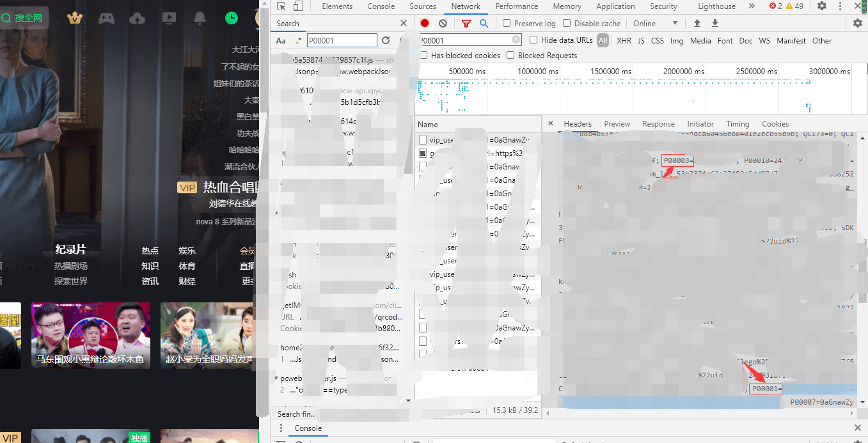Open the Response tab of request
Image resolution: width=868 pixels, height=443 pixels.
658,124
